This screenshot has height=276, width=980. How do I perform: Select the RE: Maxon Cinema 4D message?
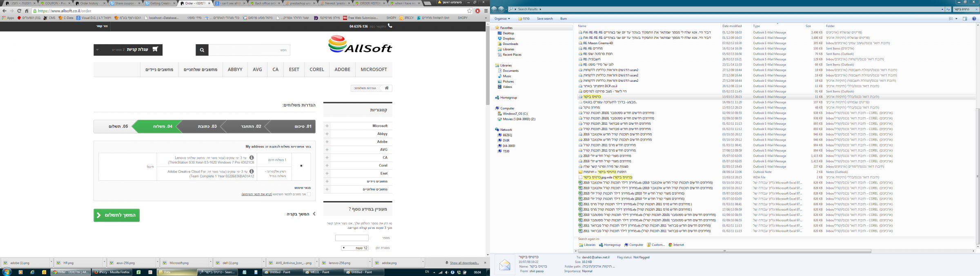point(598,43)
